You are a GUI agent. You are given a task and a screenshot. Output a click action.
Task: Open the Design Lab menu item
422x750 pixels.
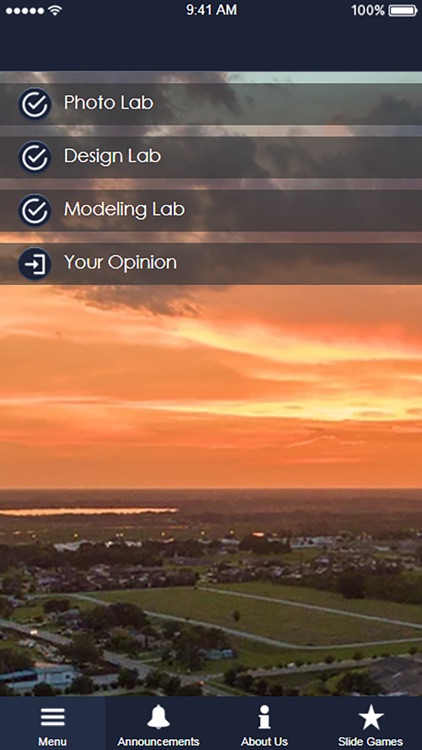pos(211,157)
